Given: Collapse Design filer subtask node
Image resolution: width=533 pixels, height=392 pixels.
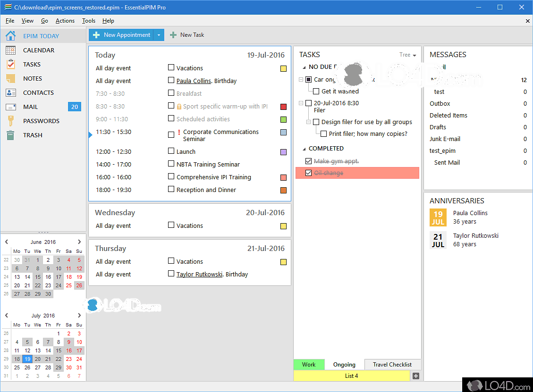Looking at the screenshot, I should (308, 122).
